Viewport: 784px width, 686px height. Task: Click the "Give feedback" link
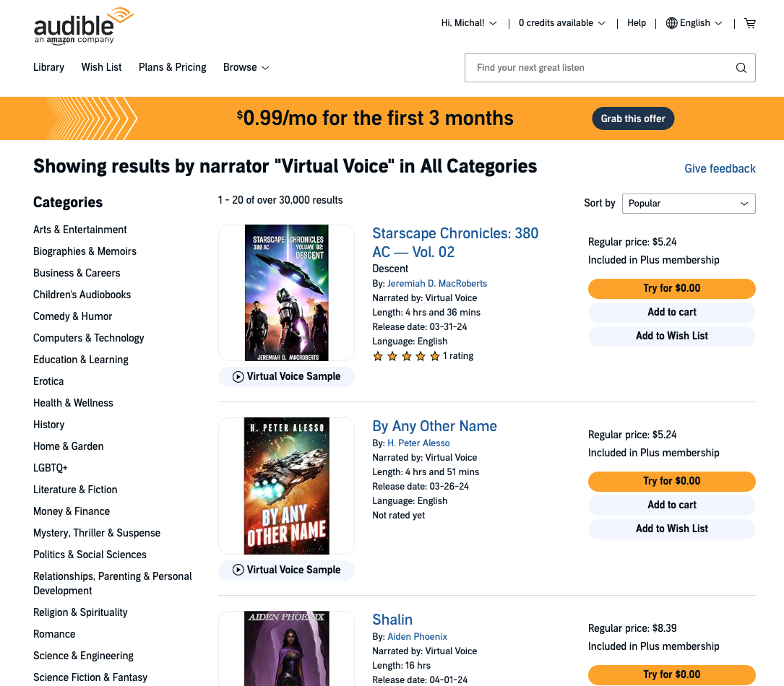pyautogui.click(x=720, y=168)
